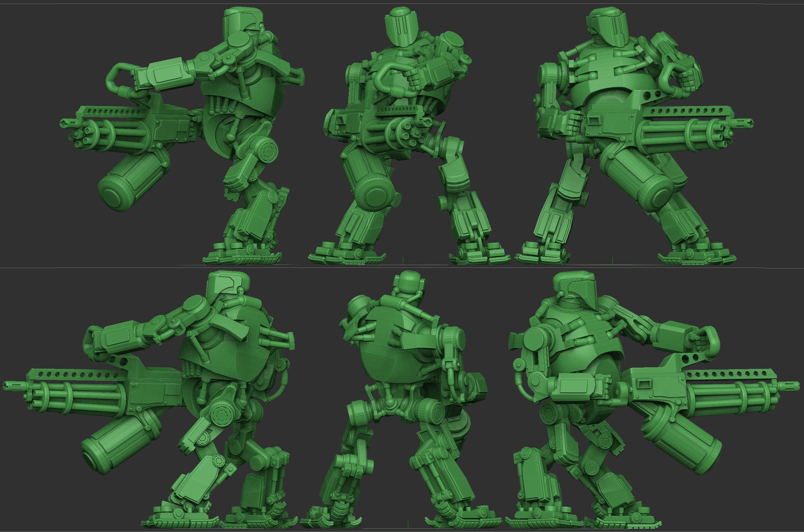Pick the rear three-quarter render with gun pointing right
Screen dimensions: 804x532
click(x=653, y=400)
